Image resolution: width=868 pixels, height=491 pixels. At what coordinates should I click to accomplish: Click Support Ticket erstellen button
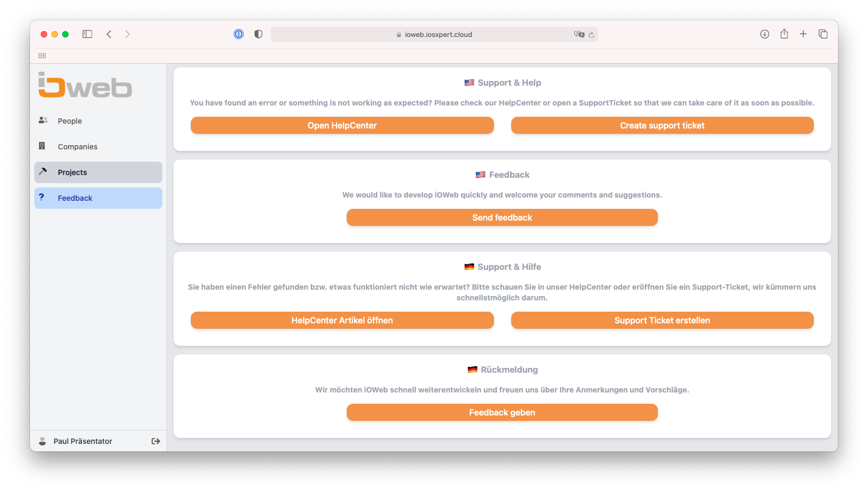pos(662,320)
